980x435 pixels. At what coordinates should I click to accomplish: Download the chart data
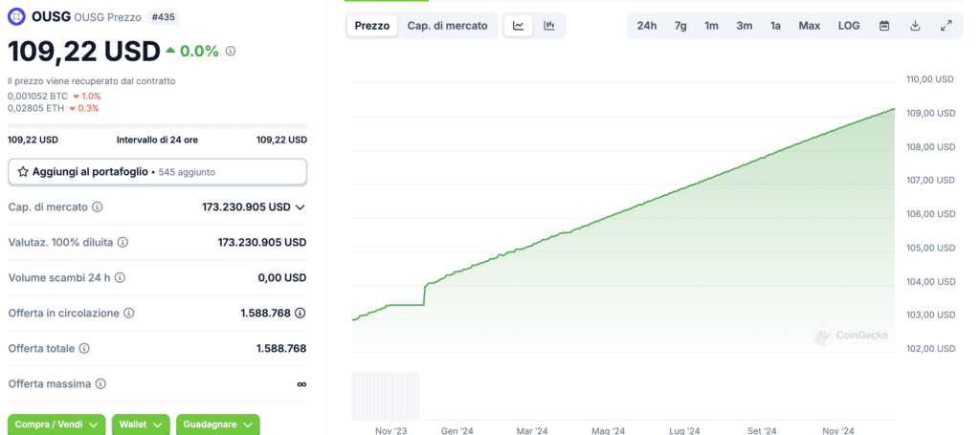[915, 26]
